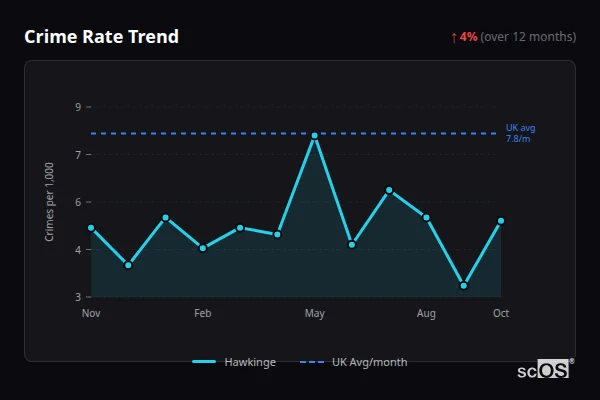Click the 'Feb' x-axis label
Viewport: 600px width, 400px height.
pyautogui.click(x=203, y=313)
